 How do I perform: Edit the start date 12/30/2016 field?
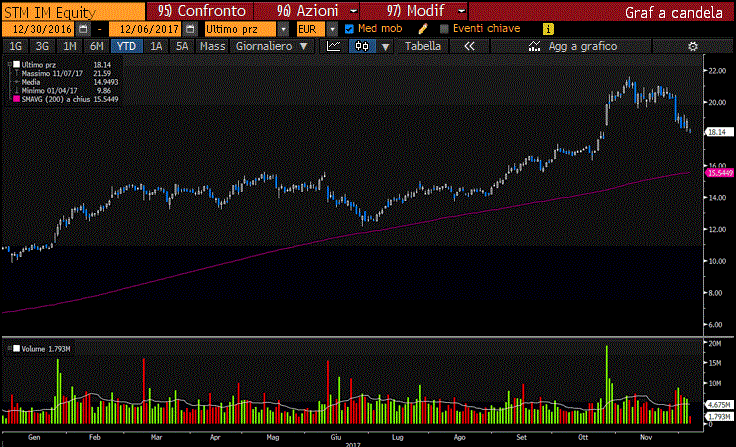pos(39,29)
